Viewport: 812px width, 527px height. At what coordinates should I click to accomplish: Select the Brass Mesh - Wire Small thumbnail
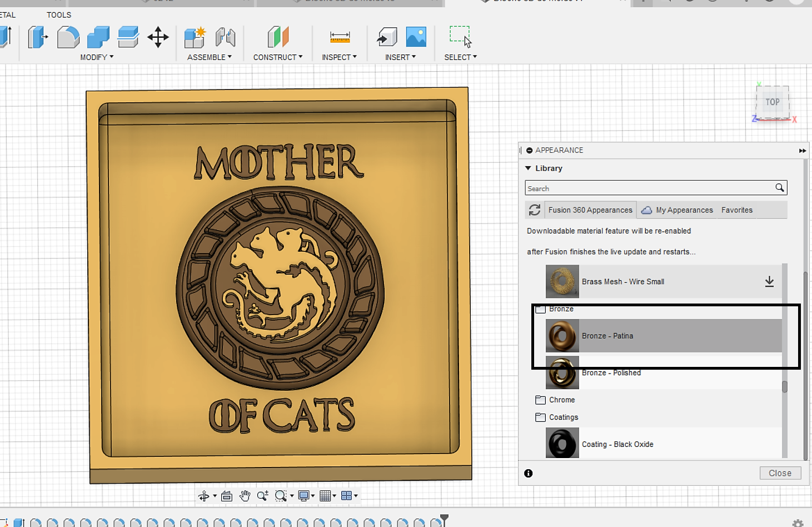(562, 281)
